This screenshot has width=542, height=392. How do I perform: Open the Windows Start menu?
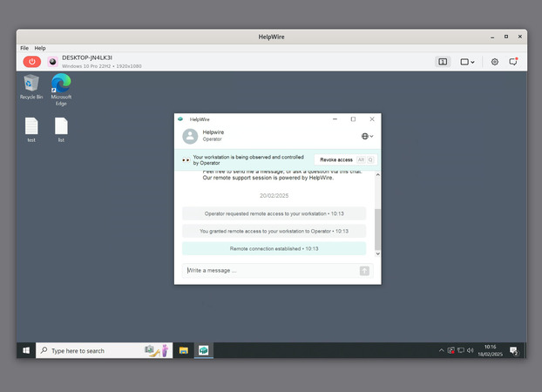pos(26,350)
